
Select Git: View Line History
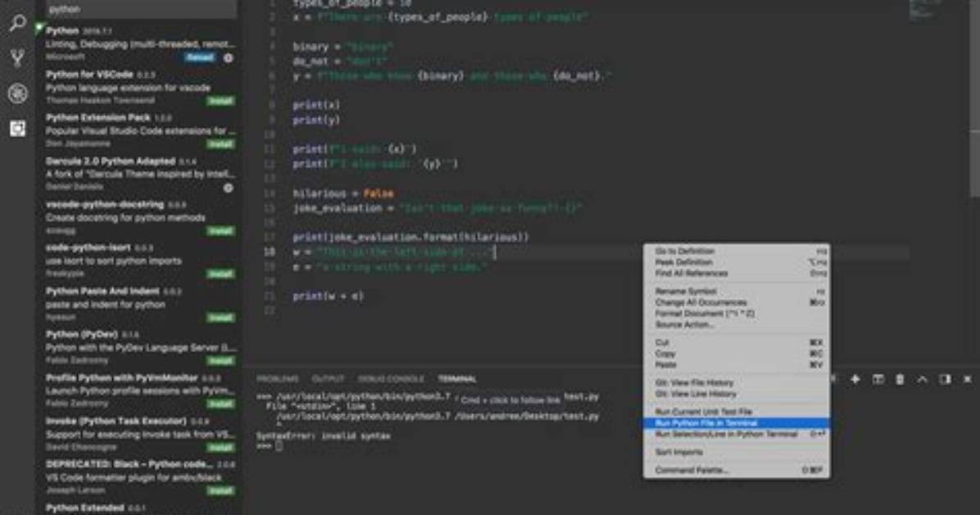pos(737,394)
